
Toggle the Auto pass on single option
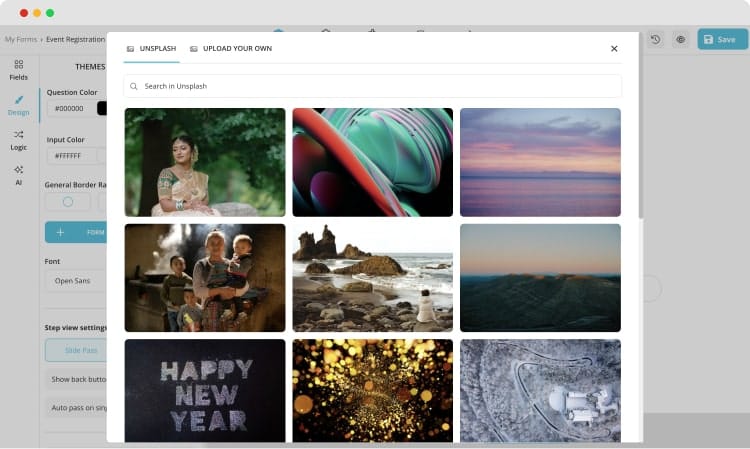(x=76, y=408)
